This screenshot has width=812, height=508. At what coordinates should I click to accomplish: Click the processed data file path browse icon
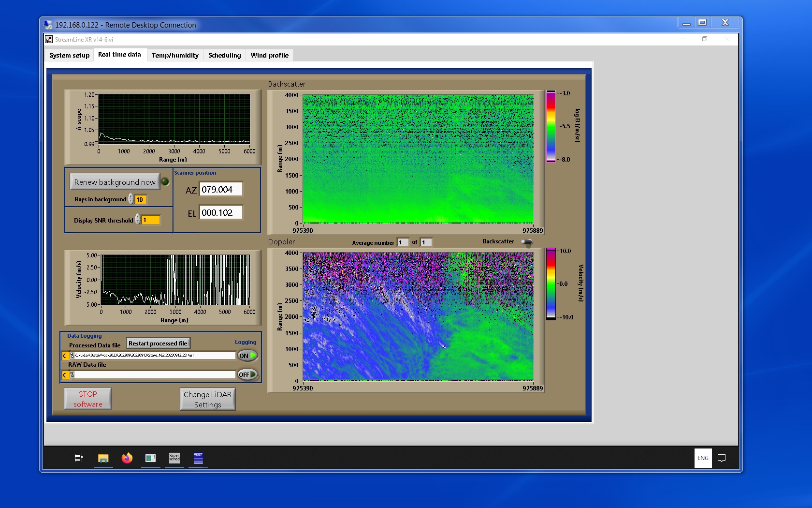(x=72, y=356)
